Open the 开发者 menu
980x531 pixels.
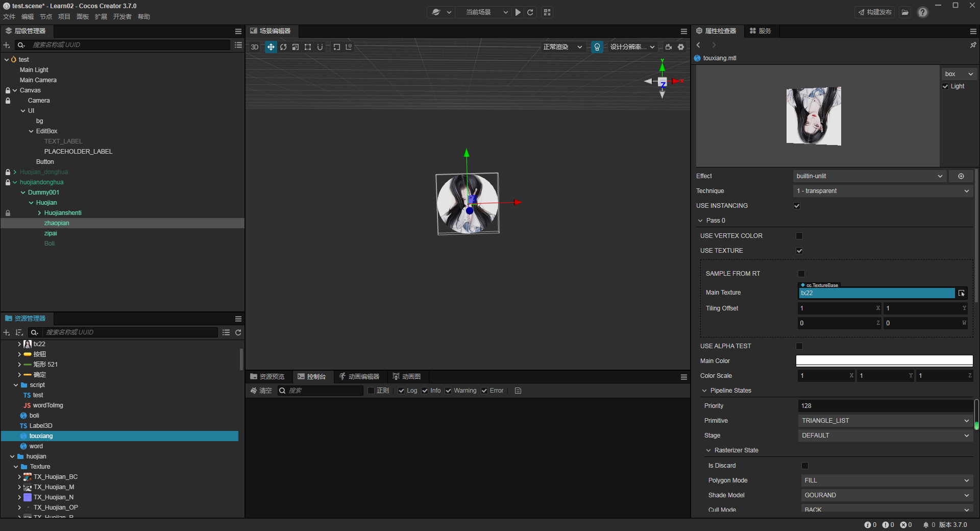coord(122,17)
